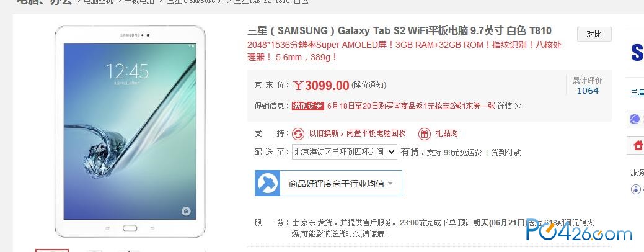Click the red 满额返券 promotion tag

(308, 106)
